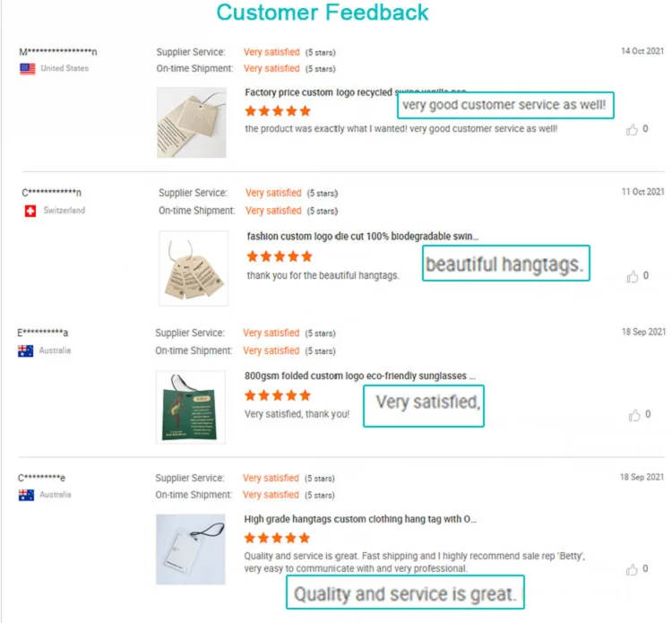
Task: Click the 'beautiful hangtags.' highlighted callout
Action: click(x=505, y=264)
